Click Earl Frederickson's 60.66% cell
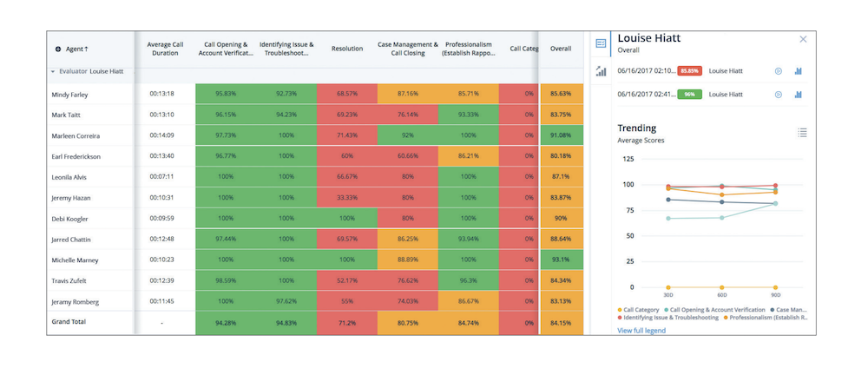 [408, 156]
